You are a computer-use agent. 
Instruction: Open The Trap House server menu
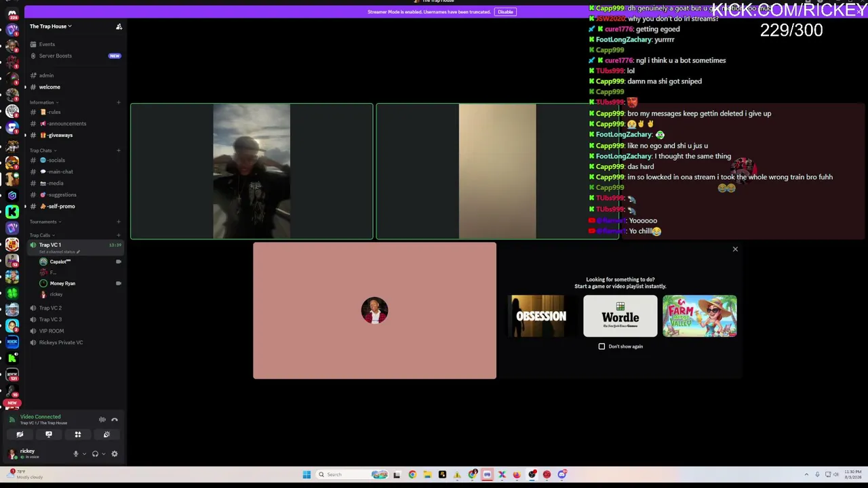(51, 26)
